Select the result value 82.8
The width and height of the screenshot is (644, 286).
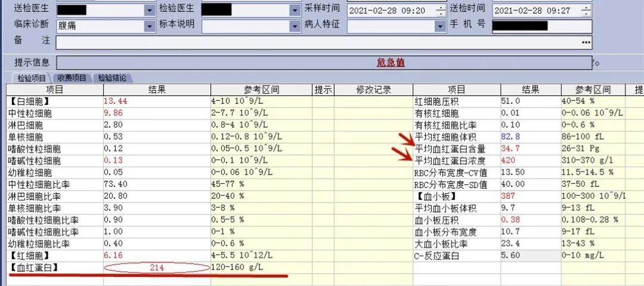pos(510,137)
